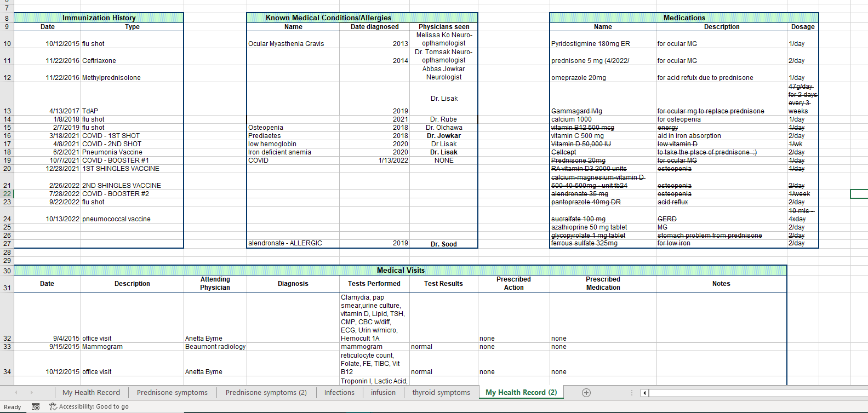Click the Pneumonia Vaccine cell

pos(132,152)
